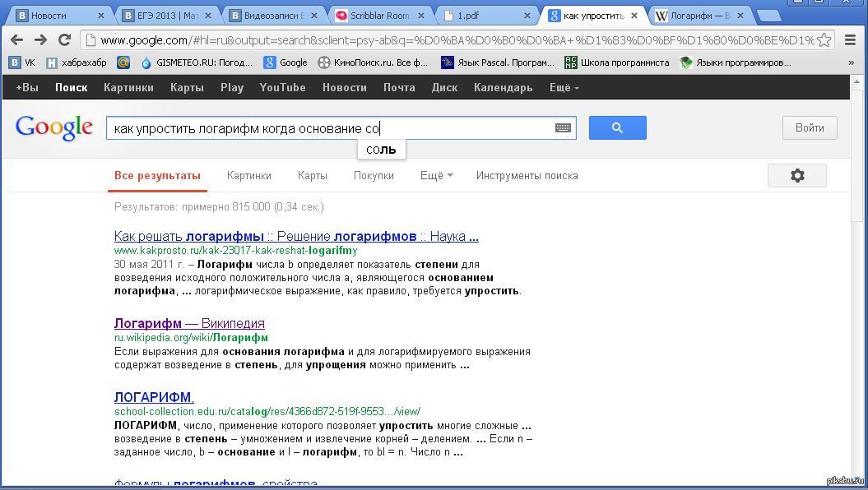The width and height of the screenshot is (868, 490).
Task: Select the Картинки results filter
Action: pyautogui.click(x=249, y=176)
